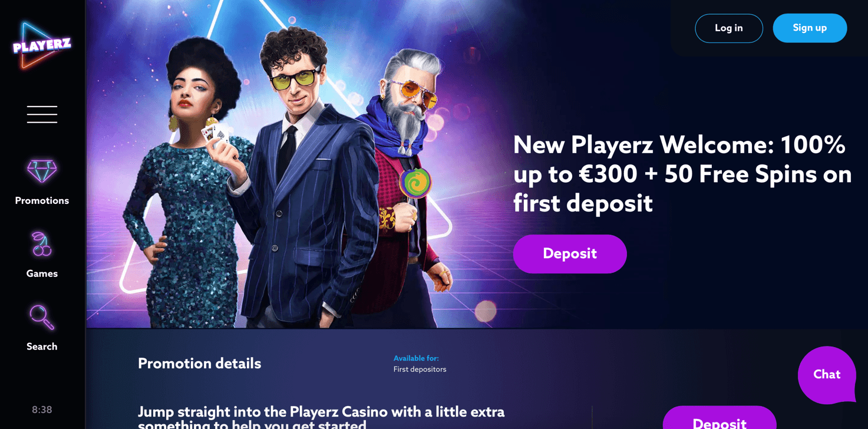Click the bearded man's swirl lollipop
Viewport: 868px width, 429px height.
pos(415,183)
